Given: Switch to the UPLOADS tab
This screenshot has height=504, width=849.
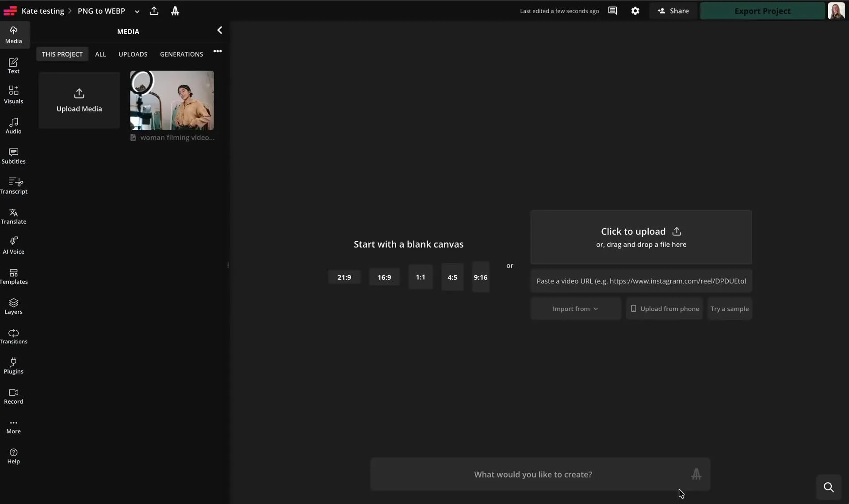Looking at the screenshot, I should point(133,54).
